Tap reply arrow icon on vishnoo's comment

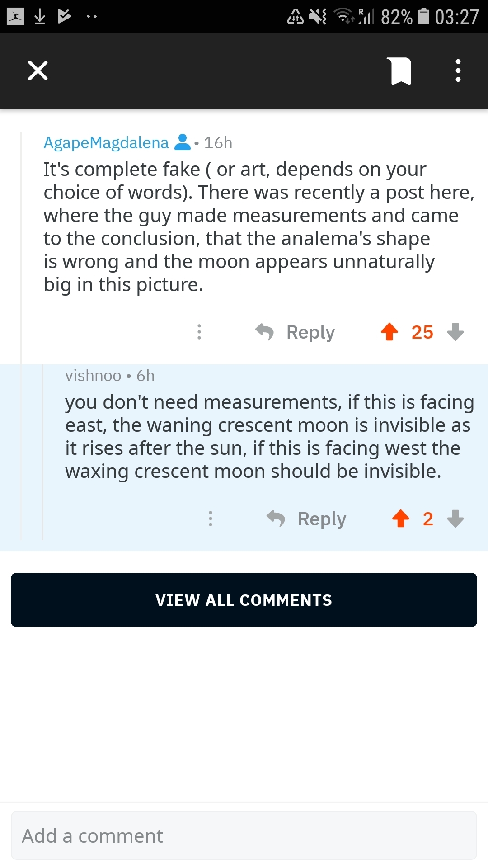(x=276, y=519)
